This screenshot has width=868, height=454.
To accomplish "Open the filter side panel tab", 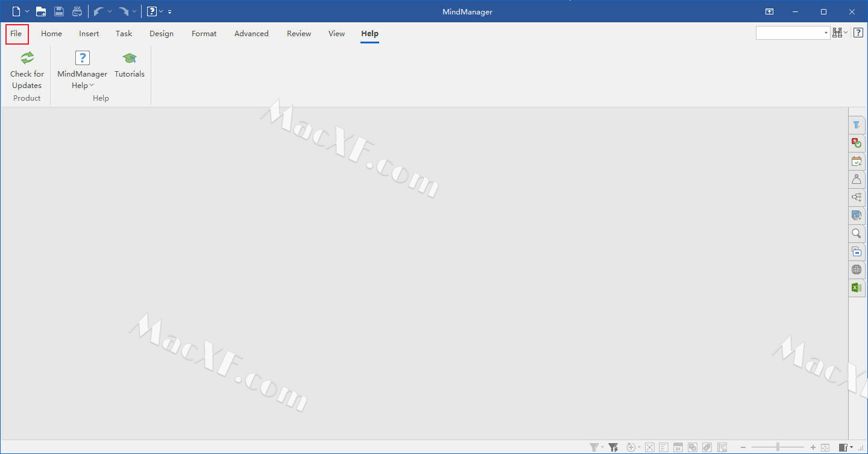I will coord(857,125).
